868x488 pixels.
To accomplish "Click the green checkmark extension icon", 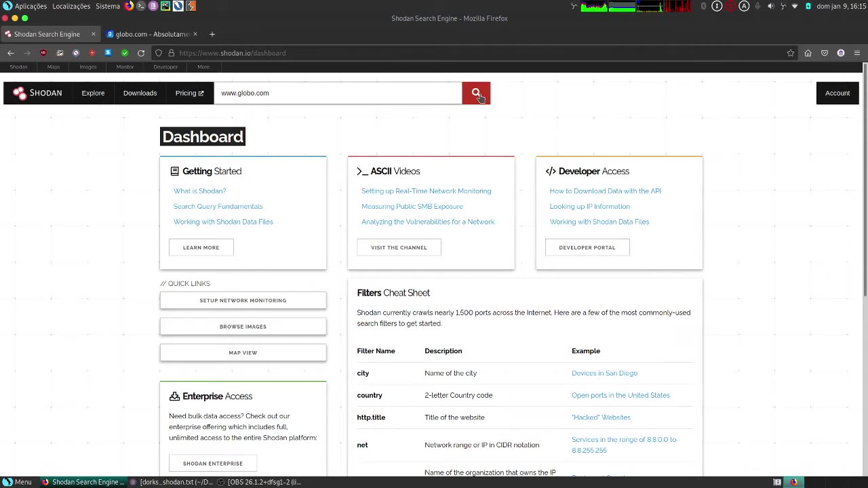I will (x=125, y=53).
